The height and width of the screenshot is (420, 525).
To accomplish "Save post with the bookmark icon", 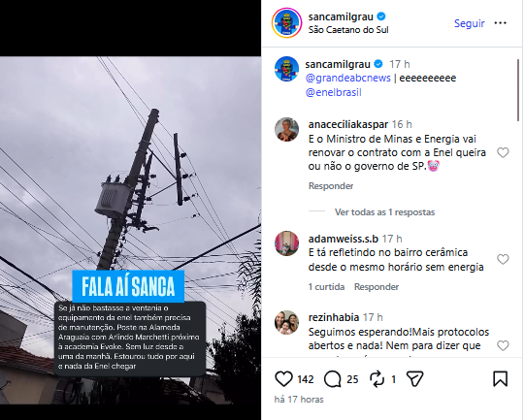I will click(500, 379).
